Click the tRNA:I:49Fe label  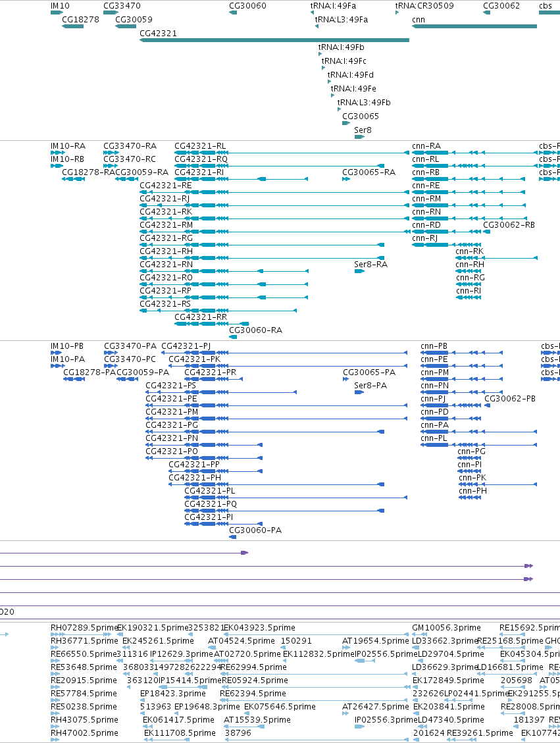353,88
